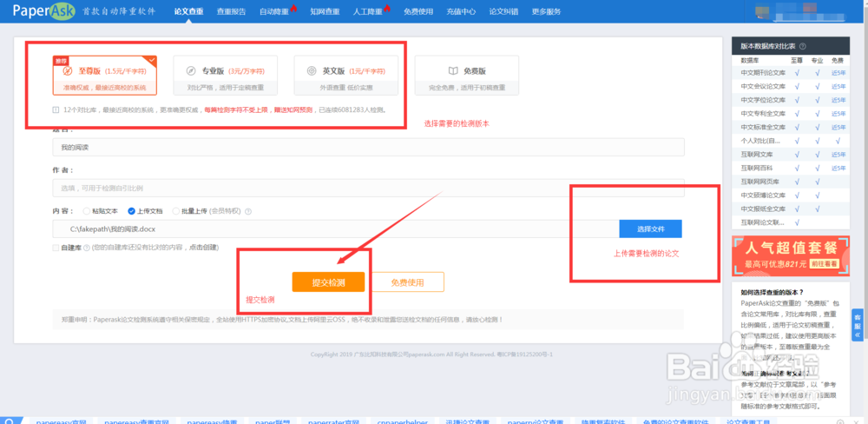868x424 pixels.
Task: Click the 中文标准全文库 row
Action: coord(791,127)
